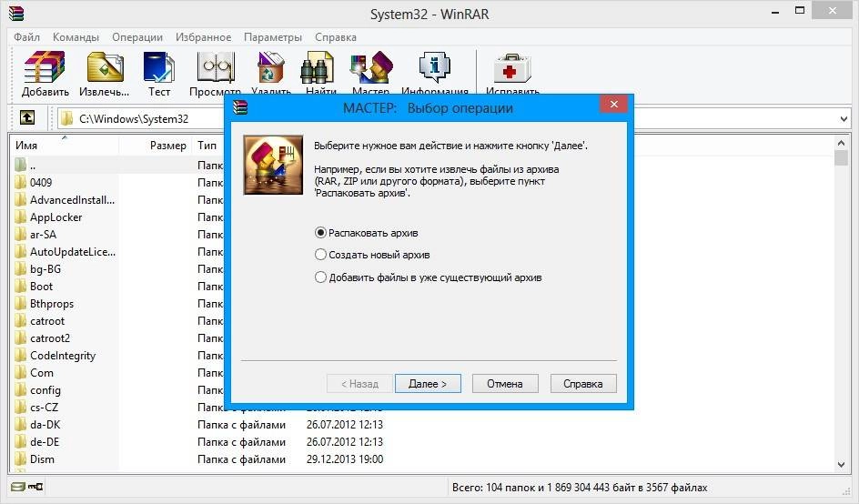Click the folder icon in address bar
This screenshot has width=859, height=504.
click(x=66, y=118)
